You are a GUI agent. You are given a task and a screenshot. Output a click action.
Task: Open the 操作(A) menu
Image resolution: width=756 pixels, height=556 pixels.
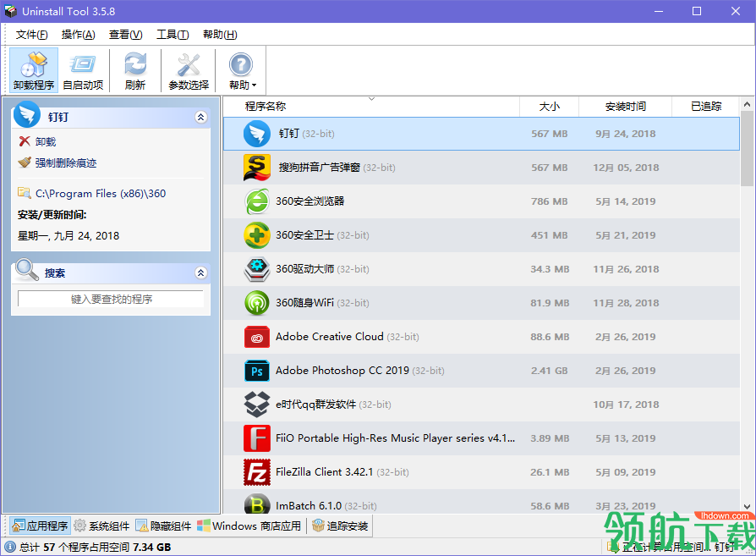click(78, 34)
